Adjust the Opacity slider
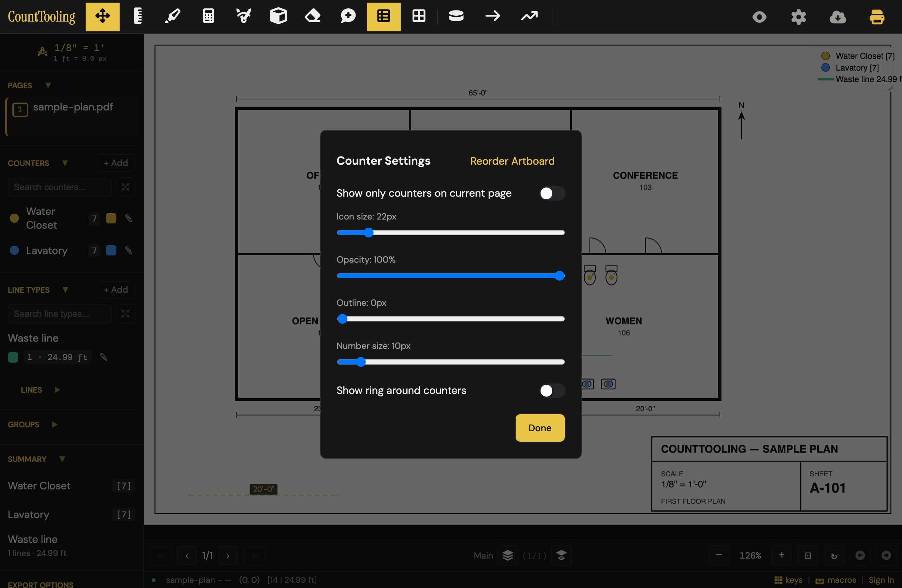Screen dimensions: 902x588 pyautogui.click(x=451, y=276)
